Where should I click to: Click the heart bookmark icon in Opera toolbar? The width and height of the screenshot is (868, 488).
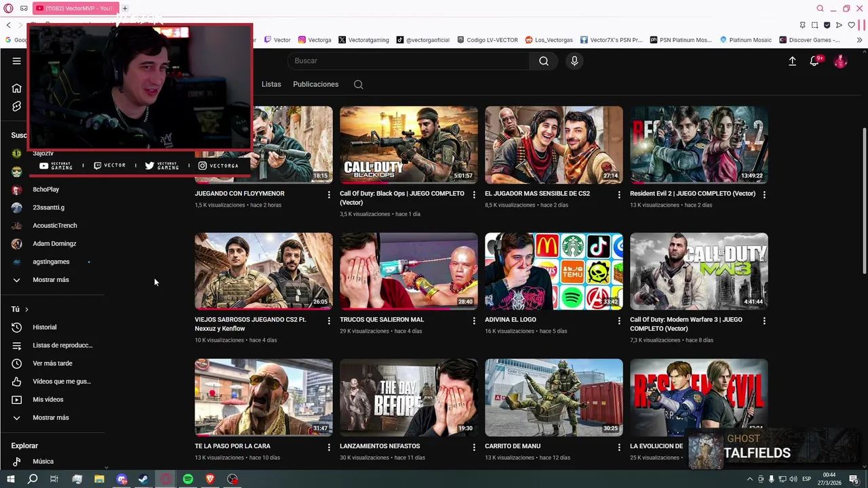[851, 25]
